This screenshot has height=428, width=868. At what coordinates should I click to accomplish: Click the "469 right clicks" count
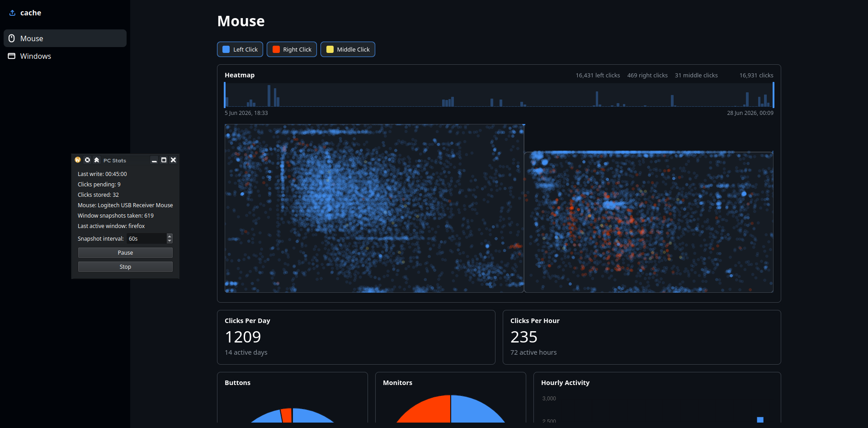coord(647,76)
